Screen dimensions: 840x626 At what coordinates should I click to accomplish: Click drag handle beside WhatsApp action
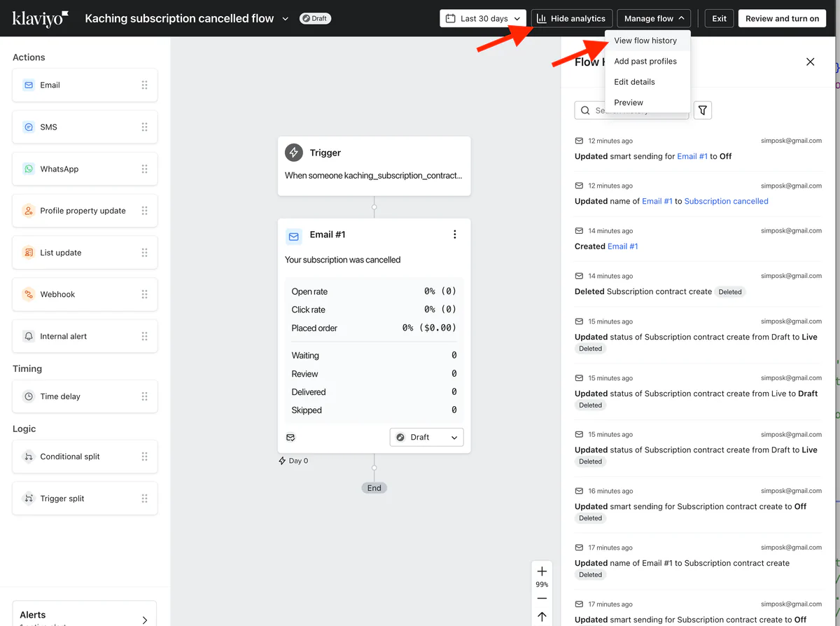pyautogui.click(x=144, y=169)
